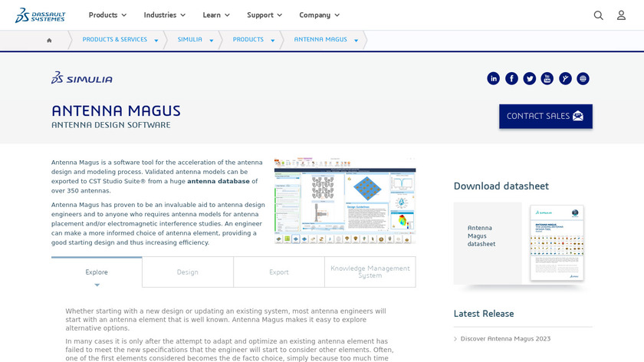644x362 pixels.
Task: Open SIMULIA YouTube channel icon
Action: point(547,78)
